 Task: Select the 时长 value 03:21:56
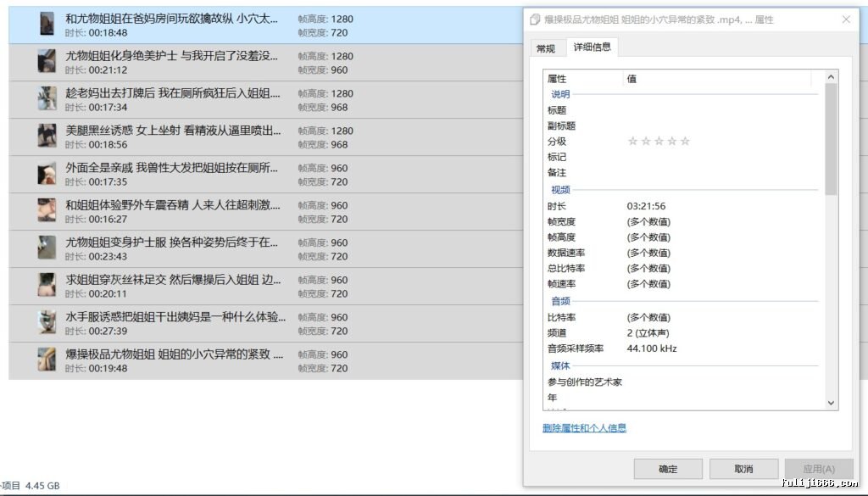click(646, 206)
